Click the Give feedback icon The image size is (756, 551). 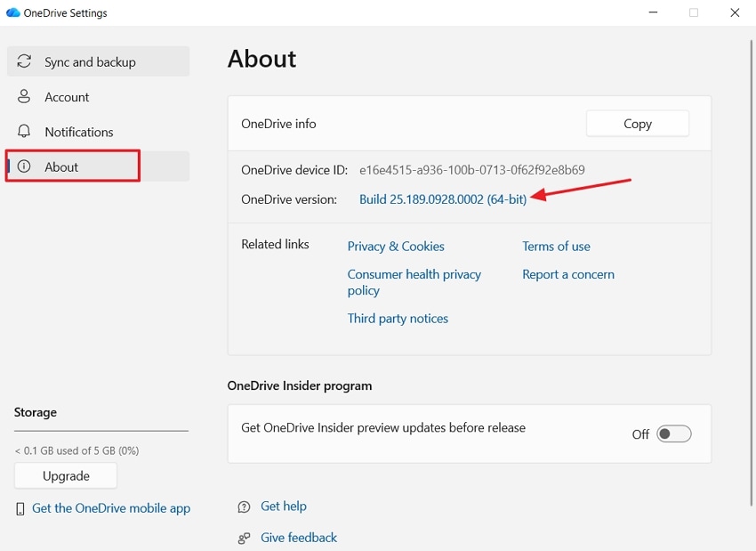point(244,538)
